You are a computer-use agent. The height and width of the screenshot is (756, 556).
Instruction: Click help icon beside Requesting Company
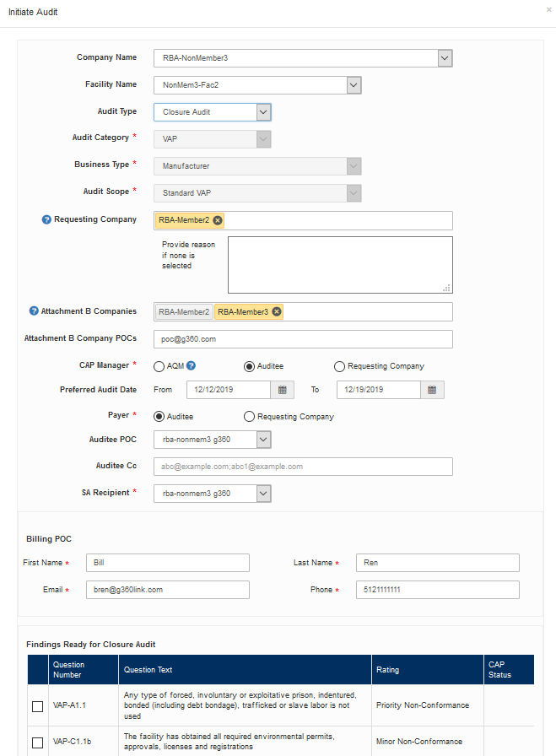[x=46, y=220]
